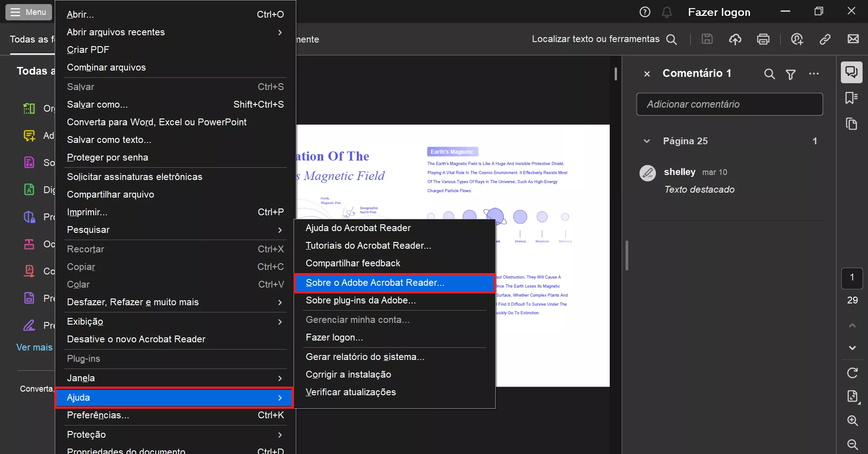Click the rotate page icon
868x454 pixels.
pyautogui.click(x=852, y=373)
